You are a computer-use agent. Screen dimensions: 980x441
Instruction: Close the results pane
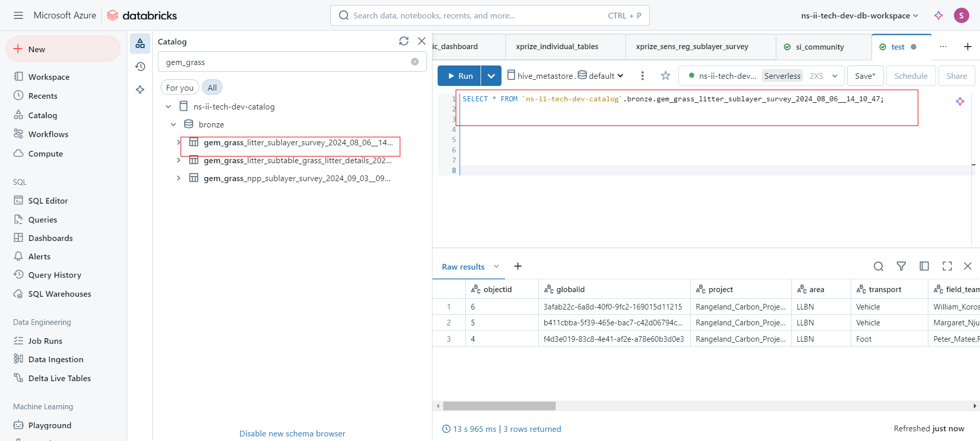click(968, 266)
